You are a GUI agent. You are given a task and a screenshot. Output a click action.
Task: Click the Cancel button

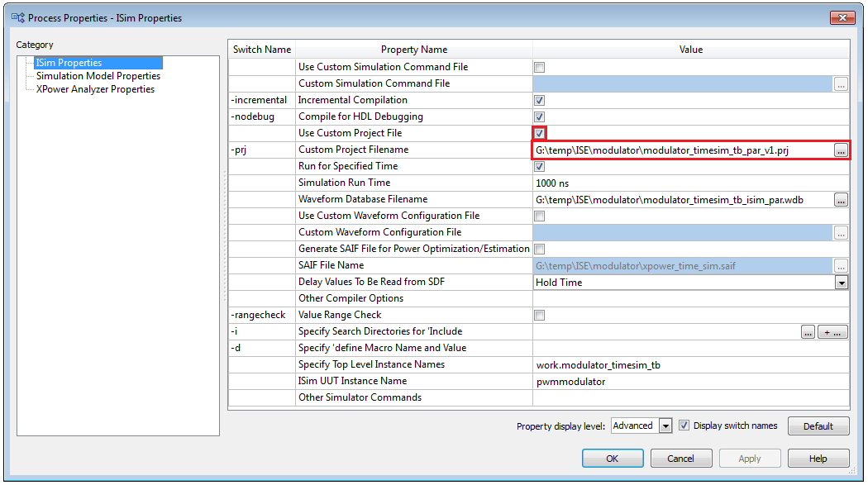click(681, 459)
